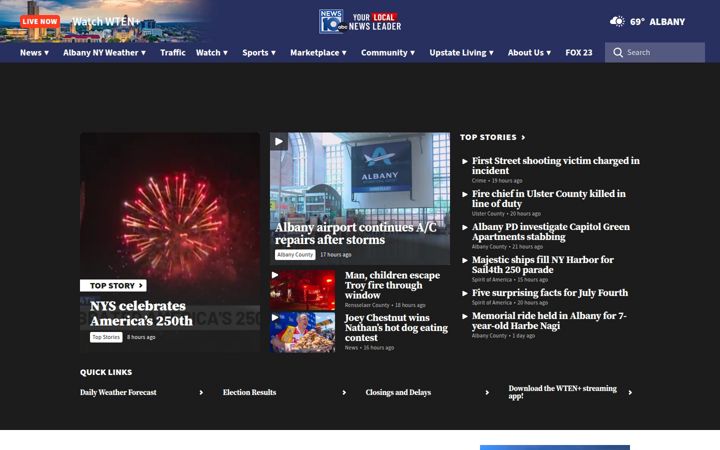Play the Albany airport A/C repairs video
The height and width of the screenshot is (450, 720).
coord(279,141)
